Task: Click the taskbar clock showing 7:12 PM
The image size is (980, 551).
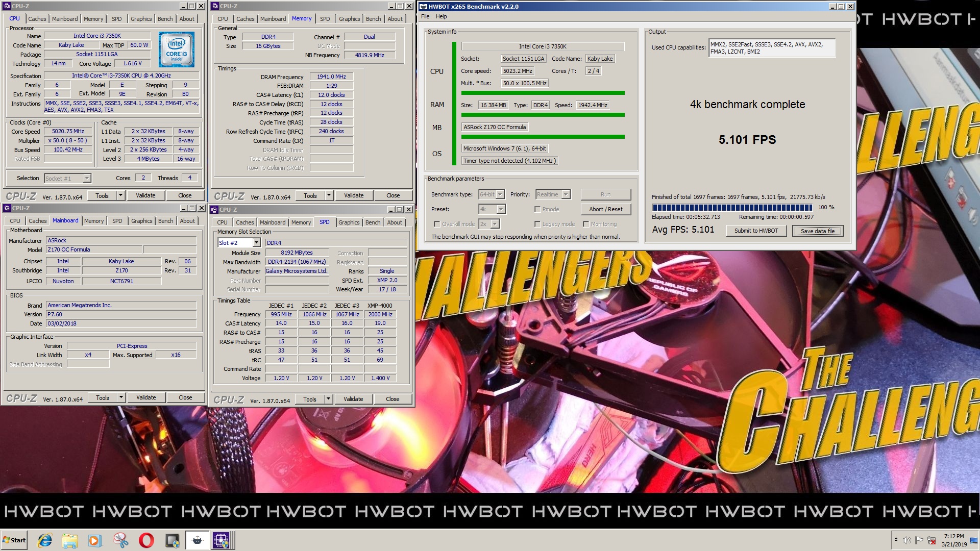Action: (x=953, y=540)
